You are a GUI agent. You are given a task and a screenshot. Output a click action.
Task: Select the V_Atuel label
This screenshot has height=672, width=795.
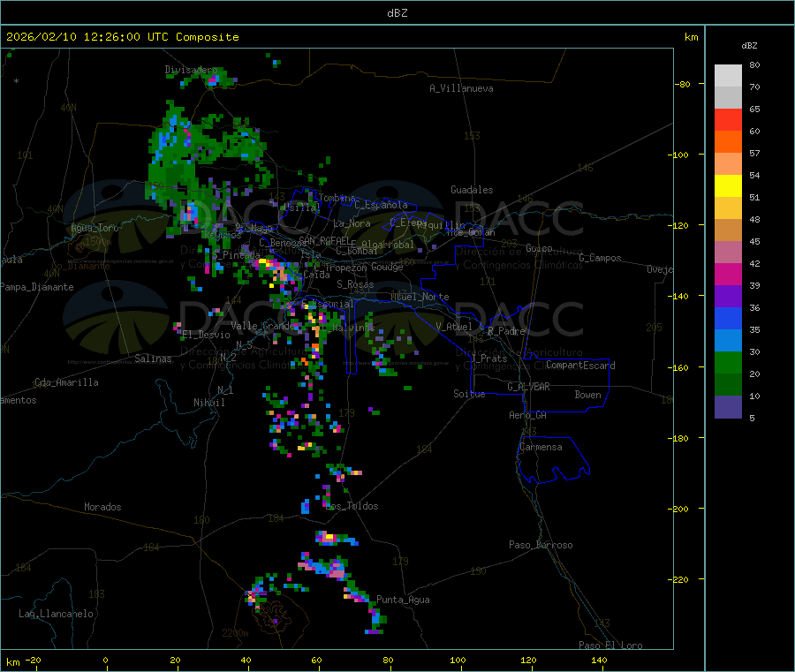pos(454,327)
